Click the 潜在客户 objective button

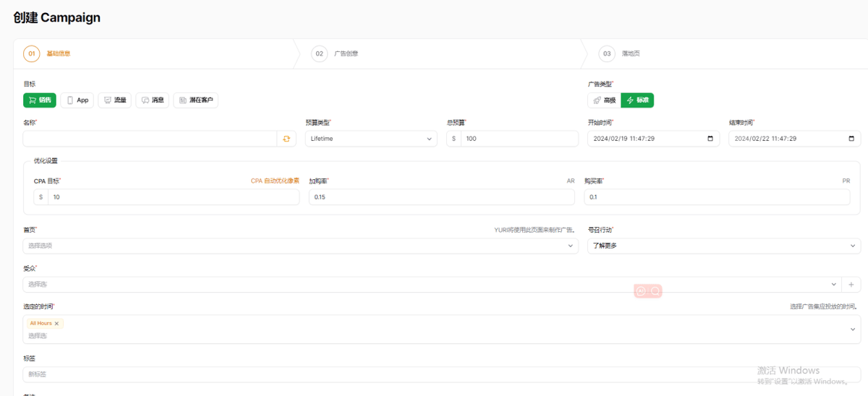coord(195,100)
